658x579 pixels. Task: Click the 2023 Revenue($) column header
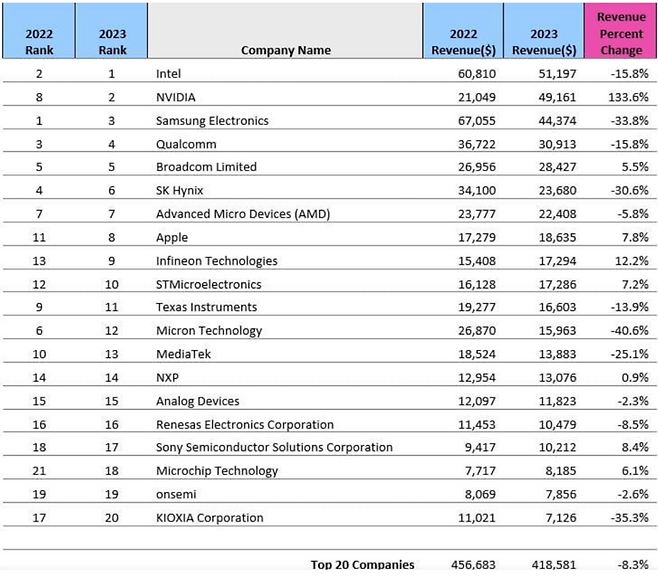(x=541, y=42)
